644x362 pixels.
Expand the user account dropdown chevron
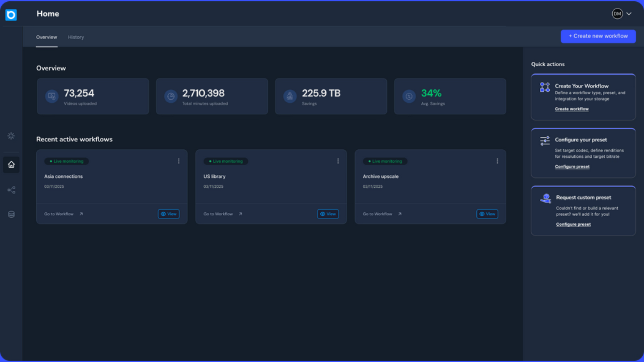click(x=629, y=14)
